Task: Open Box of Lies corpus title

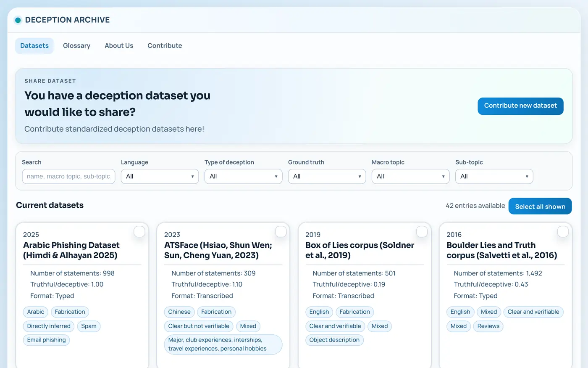Action: coord(360,250)
